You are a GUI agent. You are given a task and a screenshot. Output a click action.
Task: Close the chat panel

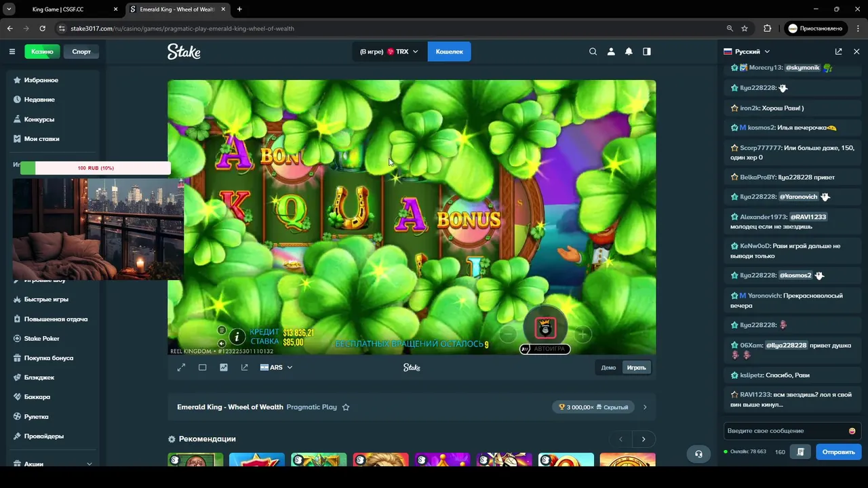tap(856, 52)
